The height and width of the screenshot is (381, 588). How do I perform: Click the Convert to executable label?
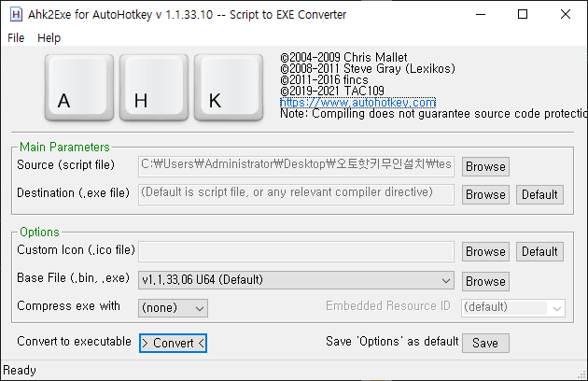tap(74, 341)
